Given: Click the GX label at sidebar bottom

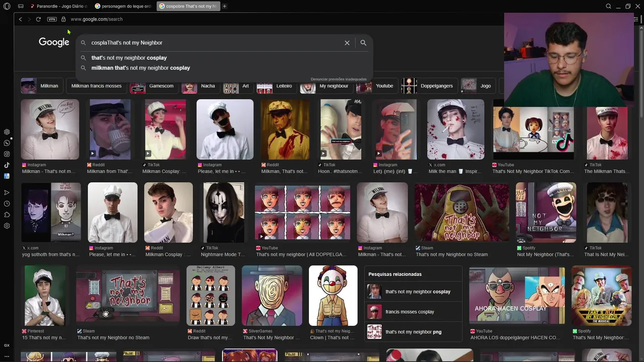Looking at the screenshot, I should click(x=7, y=345).
